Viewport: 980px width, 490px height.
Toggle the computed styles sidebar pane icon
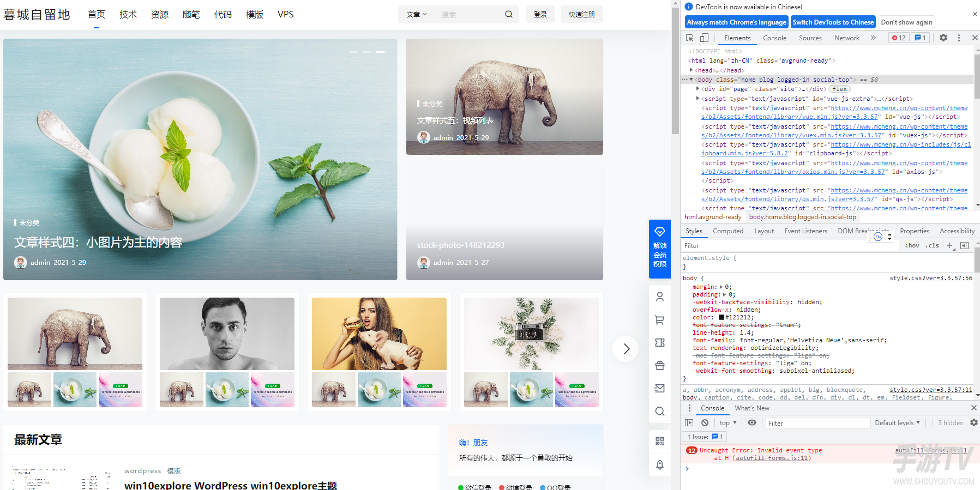964,245
